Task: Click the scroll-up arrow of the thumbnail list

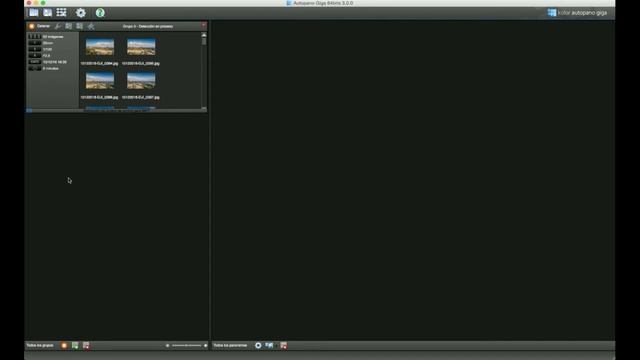Action: pyautogui.click(x=204, y=35)
